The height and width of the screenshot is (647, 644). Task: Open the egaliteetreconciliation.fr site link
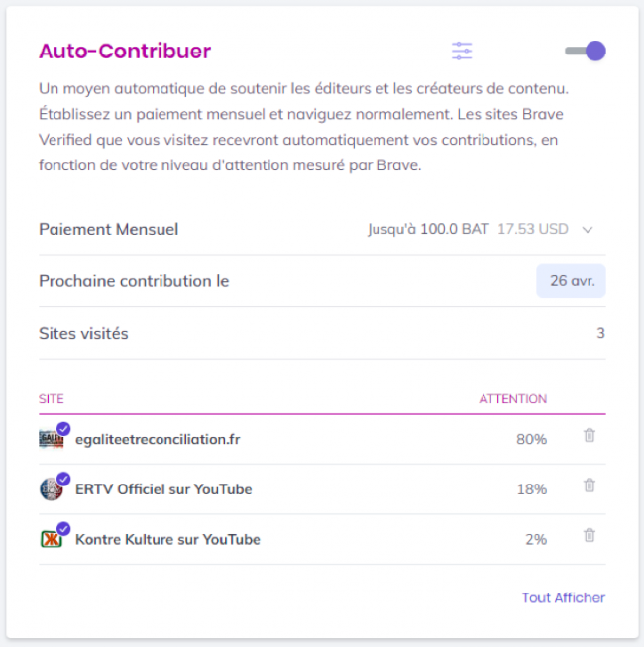158,439
